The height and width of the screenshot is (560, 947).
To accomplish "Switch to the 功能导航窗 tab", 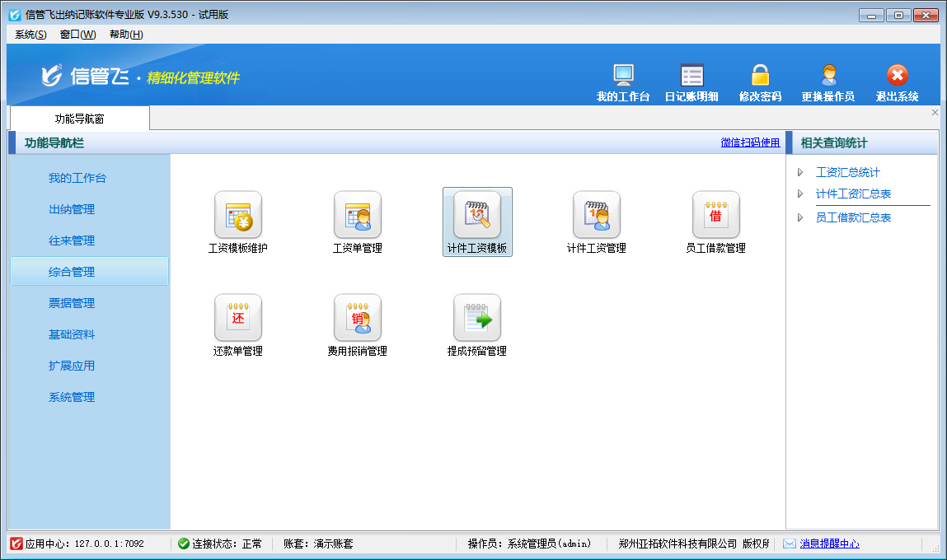I will (79, 119).
